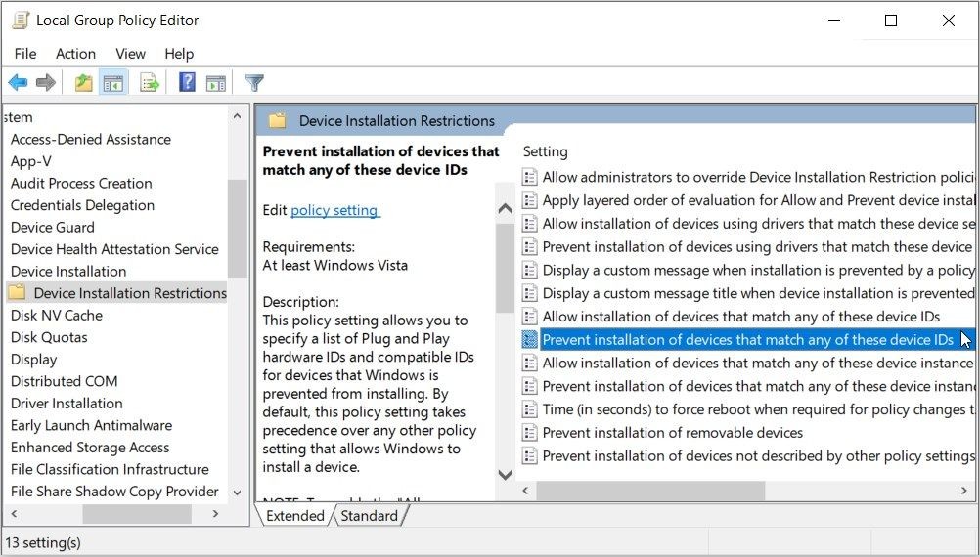
Task: Click policy icon beside Allow administrators to override
Action: tap(529, 177)
